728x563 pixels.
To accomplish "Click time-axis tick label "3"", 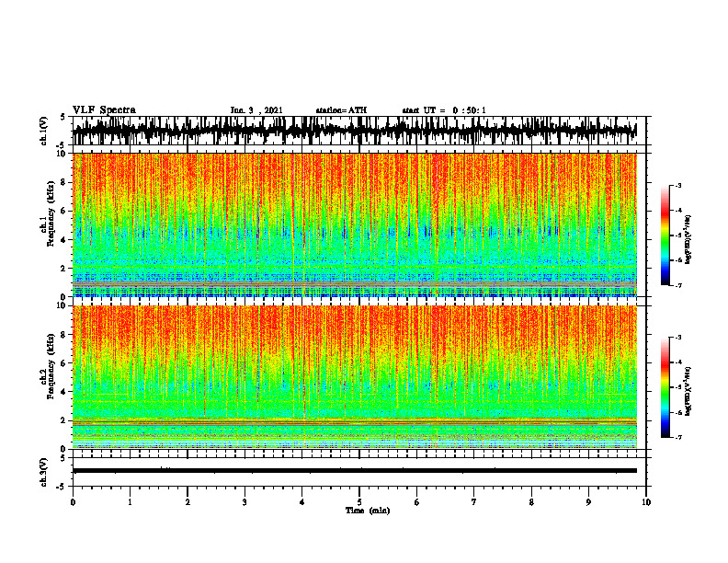I will [x=245, y=502].
